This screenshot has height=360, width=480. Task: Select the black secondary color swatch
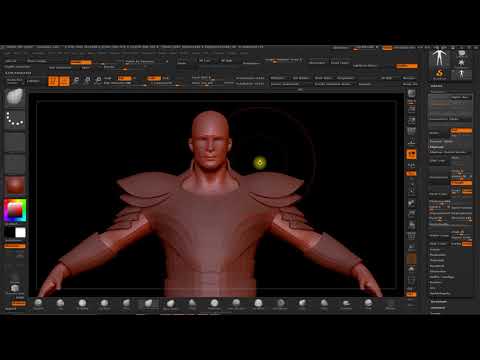[10, 232]
